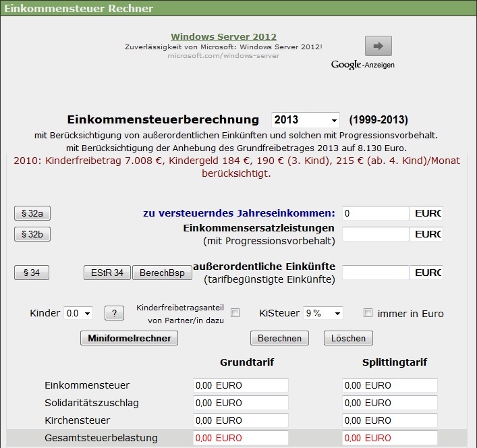
Task: Clear the form with Löschen
Action: pos(348,338)
